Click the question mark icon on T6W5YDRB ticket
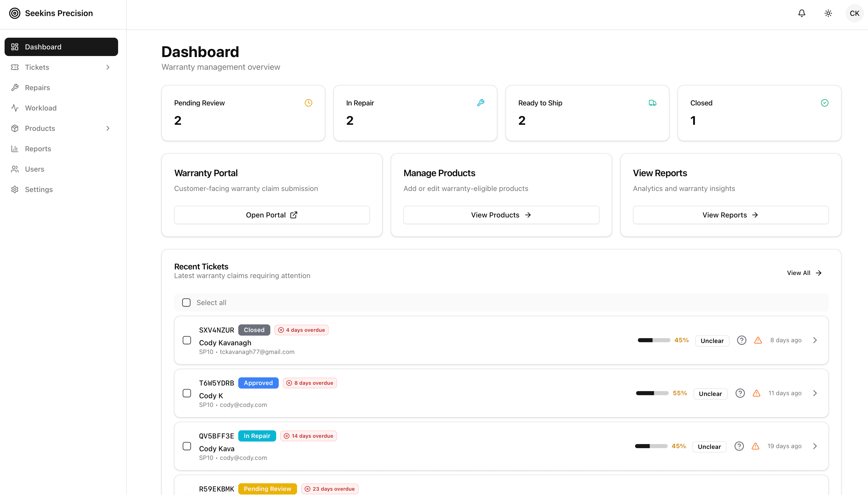 (740, 393)
